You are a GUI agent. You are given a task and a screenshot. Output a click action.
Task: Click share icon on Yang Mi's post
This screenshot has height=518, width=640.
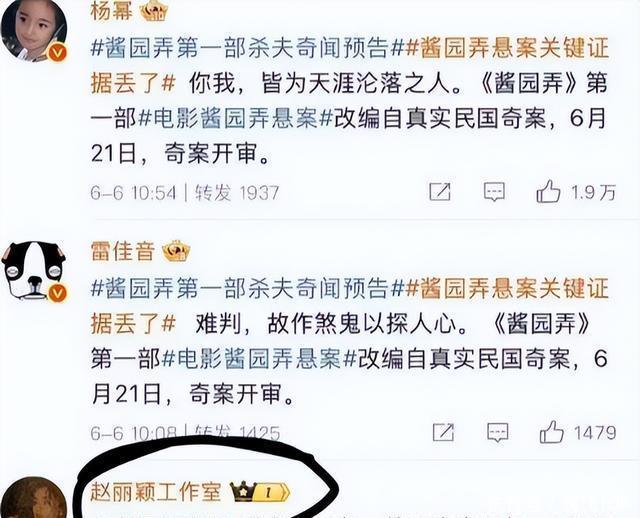[x=440, y=191]
